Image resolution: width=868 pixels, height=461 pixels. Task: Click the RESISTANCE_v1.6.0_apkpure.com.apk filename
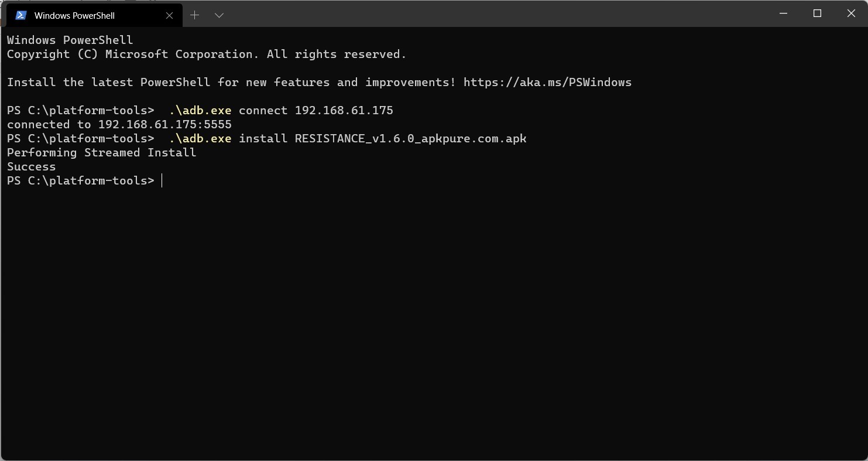pos(410,138)
